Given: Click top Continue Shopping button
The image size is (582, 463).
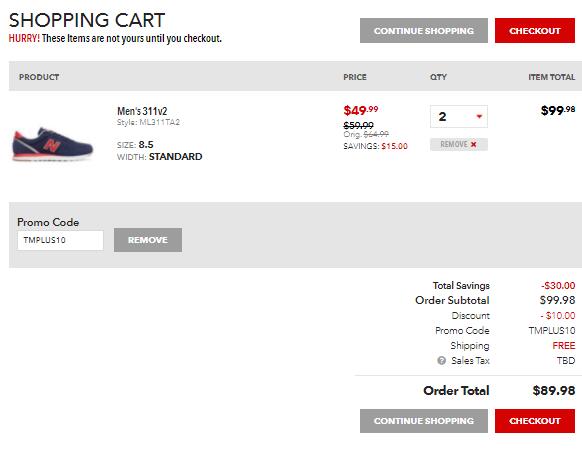Looking at the screenshot, I should coord(424,30).
